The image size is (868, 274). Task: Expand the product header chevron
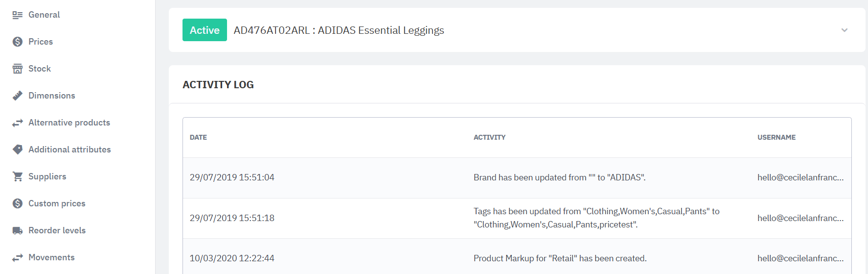(x=845, y=30)
